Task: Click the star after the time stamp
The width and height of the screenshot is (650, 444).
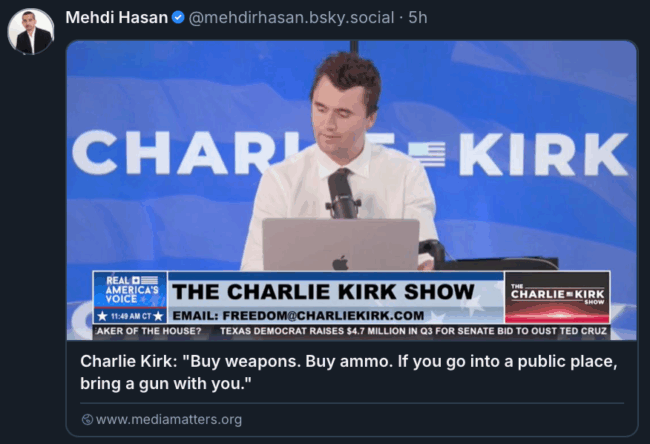Action: click(158, 316)
